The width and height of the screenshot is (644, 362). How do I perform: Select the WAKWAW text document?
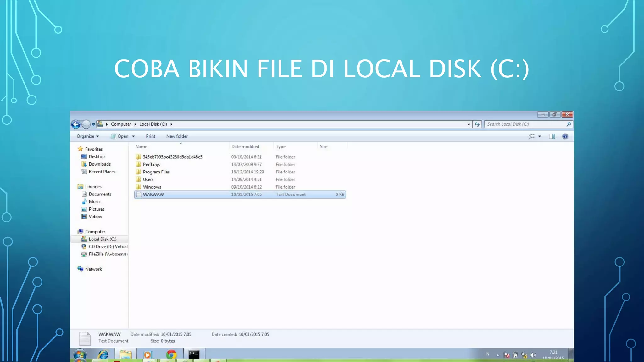[x=240, y=195]
